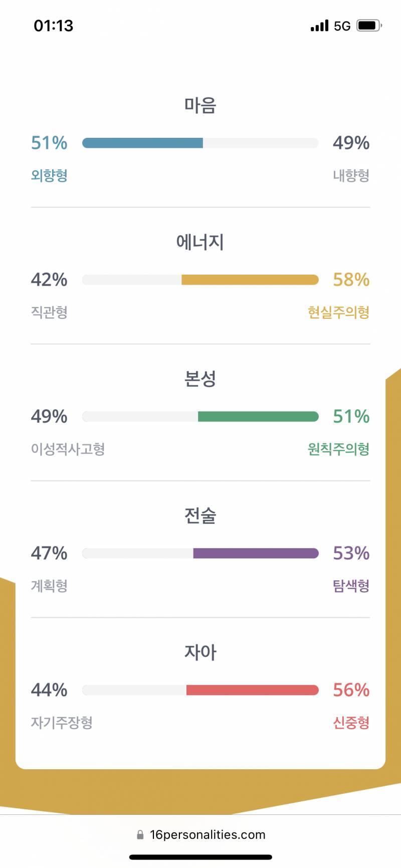401x868 pixels.
Task: Tap the clock showing 01:13
Action: (x=53, y=25)
